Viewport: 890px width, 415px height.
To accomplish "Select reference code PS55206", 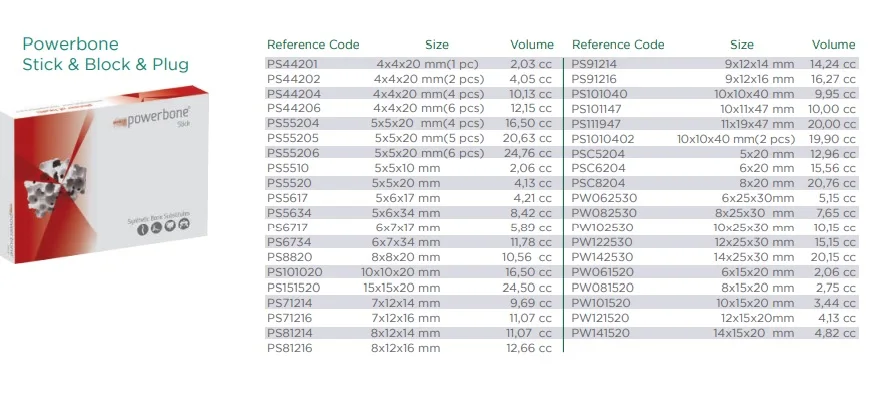I will (x=293, y=153).
